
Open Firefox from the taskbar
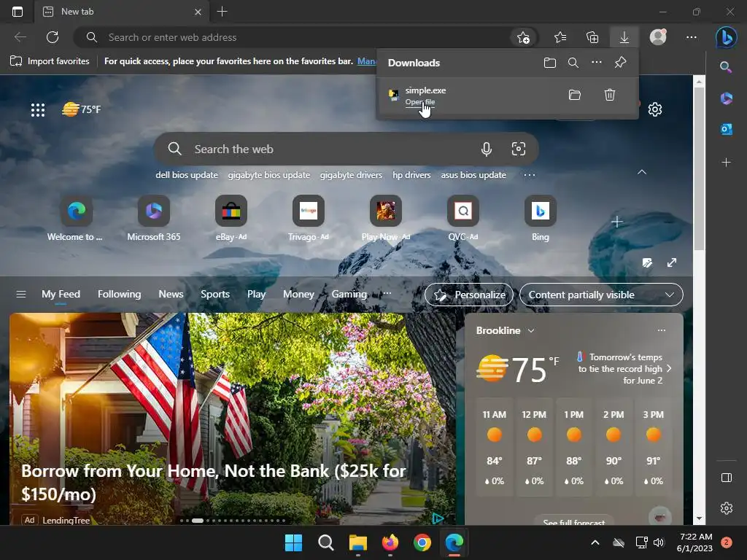click(x=390, y=542)
